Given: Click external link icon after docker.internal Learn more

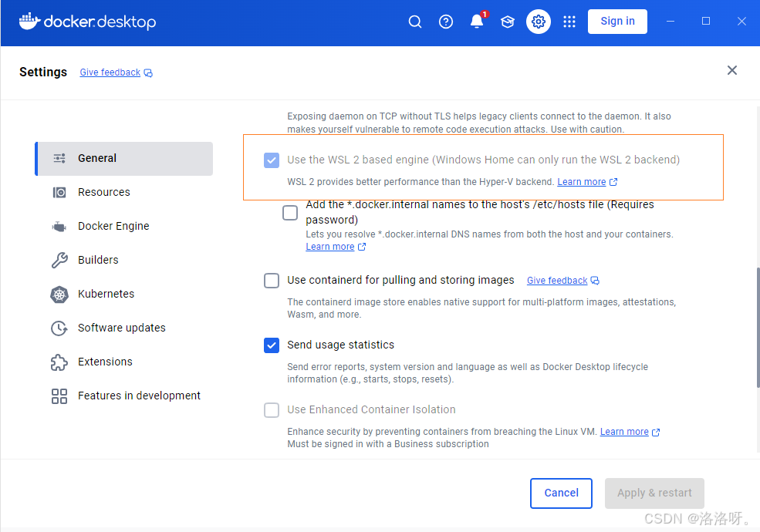Looking at the screenshot, I should coord(362,247).
